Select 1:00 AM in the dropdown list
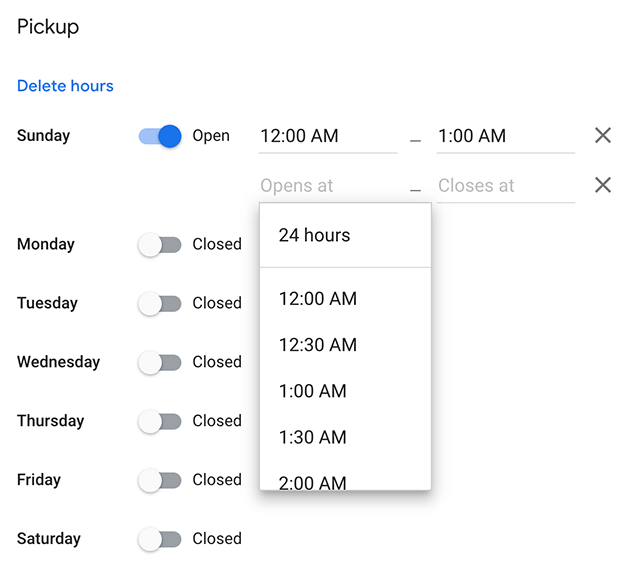 313,391
